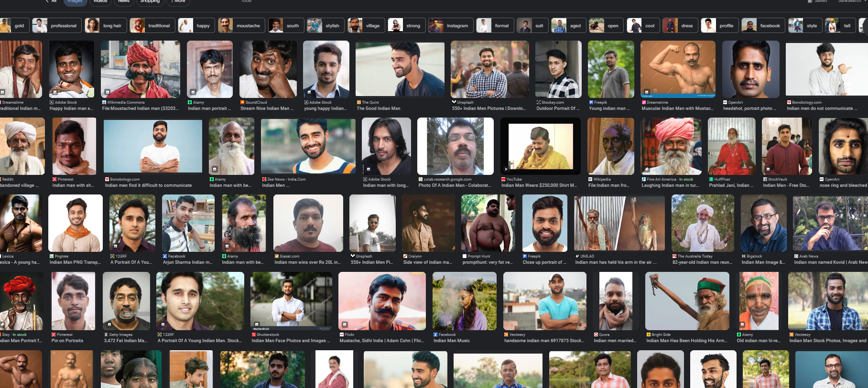Click the Wikipedia source favicon
This screenshot has width=868, height=388.
[590, 179]
